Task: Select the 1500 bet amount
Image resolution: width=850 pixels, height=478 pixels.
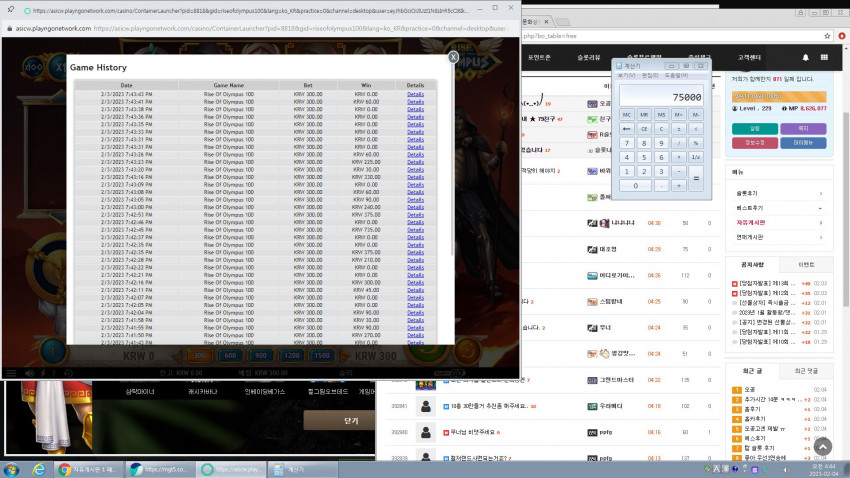Action: 322,356
